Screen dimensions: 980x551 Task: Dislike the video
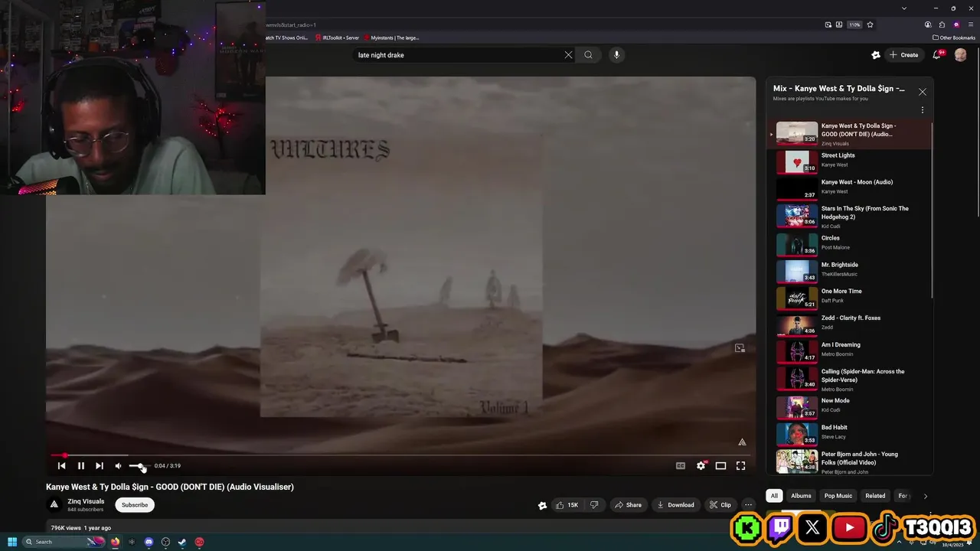[594, 505]
